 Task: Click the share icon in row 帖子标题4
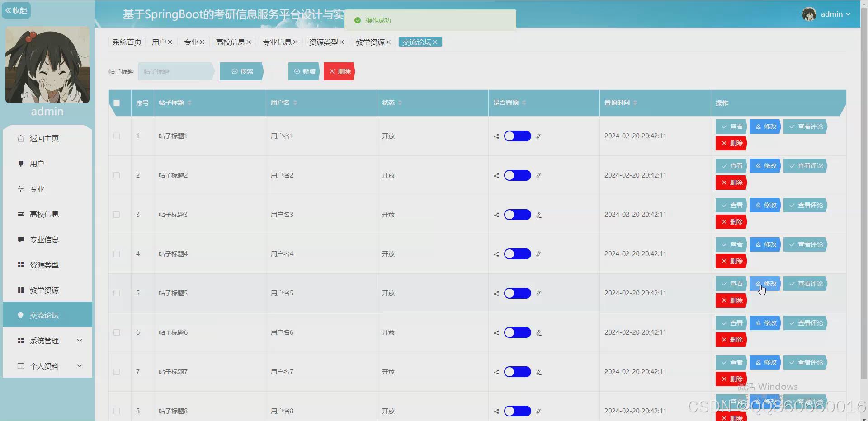[496, 254]
